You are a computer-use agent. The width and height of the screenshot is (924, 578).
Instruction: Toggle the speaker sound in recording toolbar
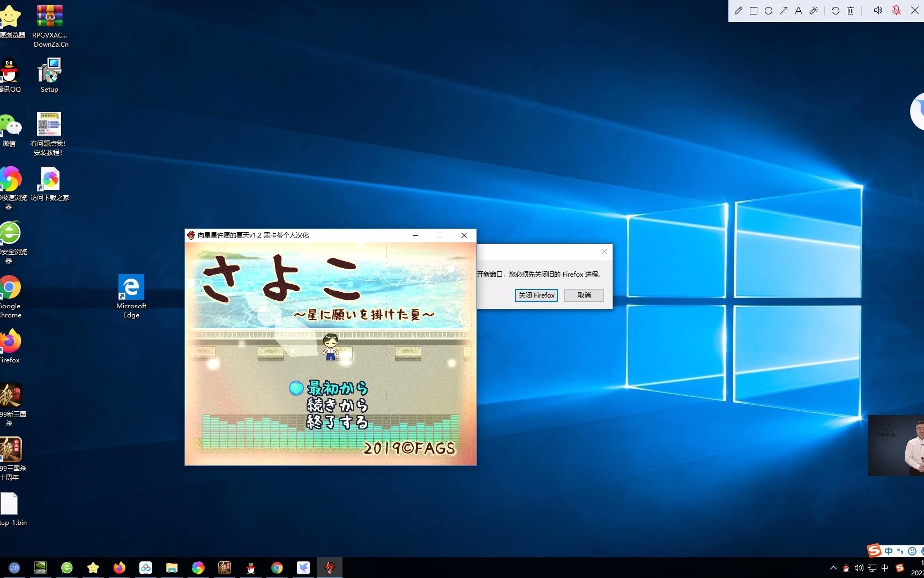pos(878,11)
